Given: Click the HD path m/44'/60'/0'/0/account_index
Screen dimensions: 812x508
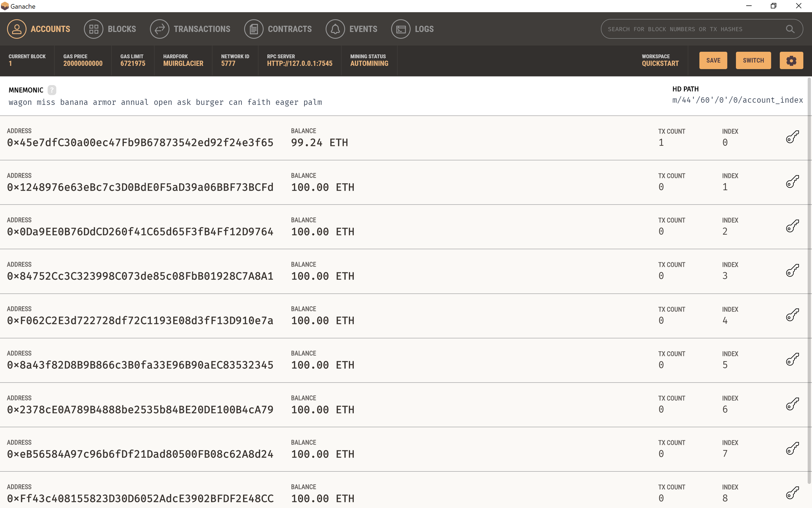Looking at the screenshot, I should 738,100.
